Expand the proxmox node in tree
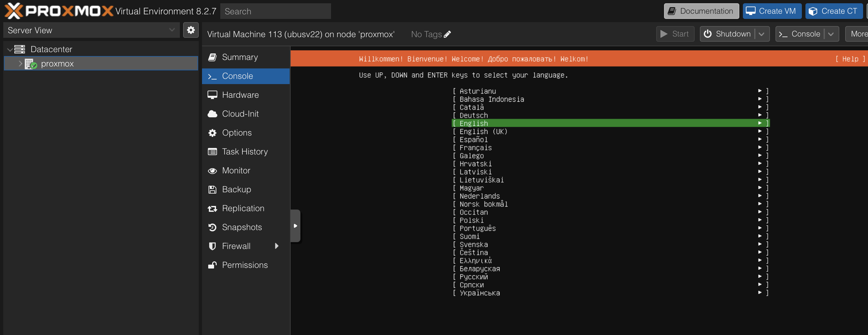Viewport: 868px width, 335px height. pos(20,63)
